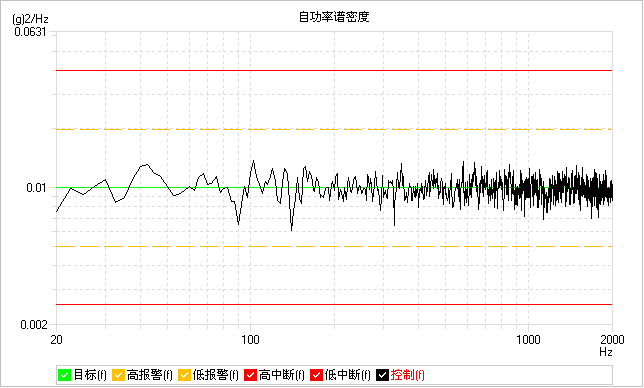Click the y-axis minimum value 0.002
The height and width of the screenshot is (388, 644).
pyautogui.click(x=34, y=325)
